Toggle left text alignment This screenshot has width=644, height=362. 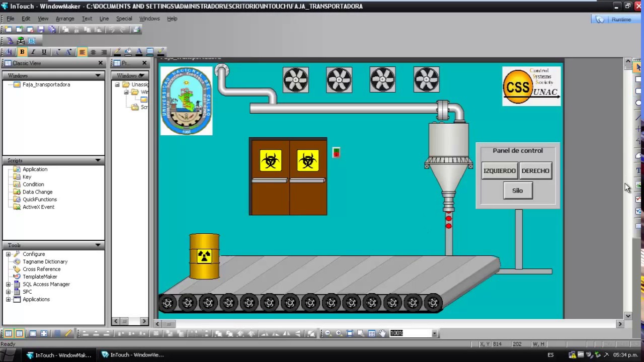click(x=82, y=52)
